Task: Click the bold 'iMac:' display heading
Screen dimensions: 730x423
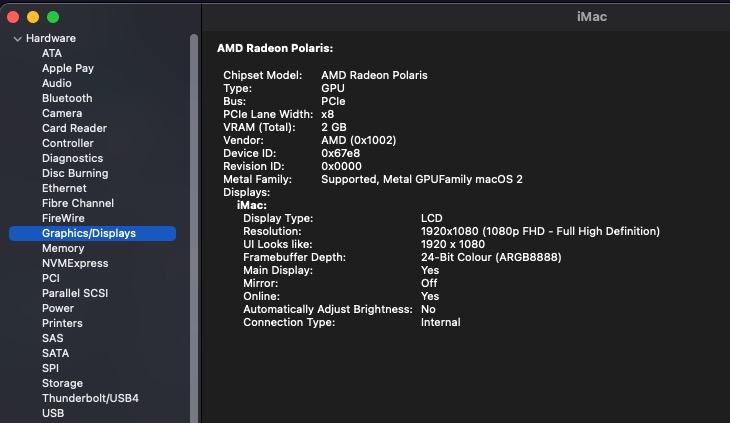Action: pos(252,205)
